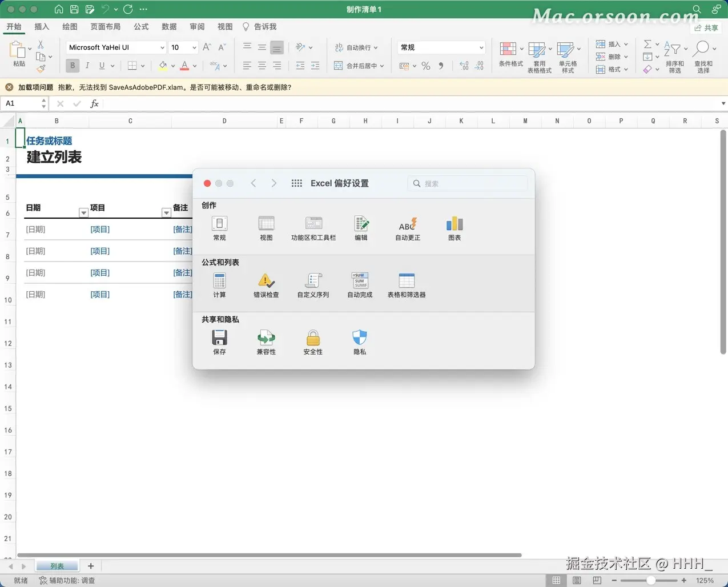
Task: Go back in preferences dialog
Action: pyautogui.click(x=254, y=183)
